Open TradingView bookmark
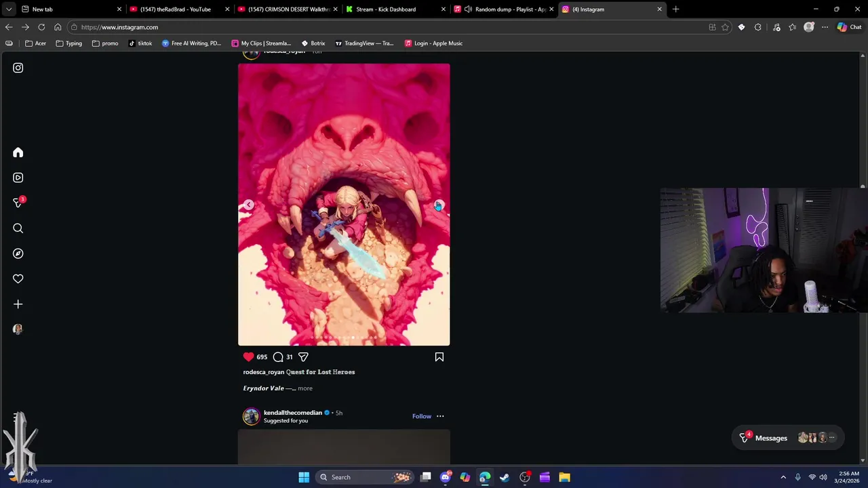868x488 pixels. [364, 43]
